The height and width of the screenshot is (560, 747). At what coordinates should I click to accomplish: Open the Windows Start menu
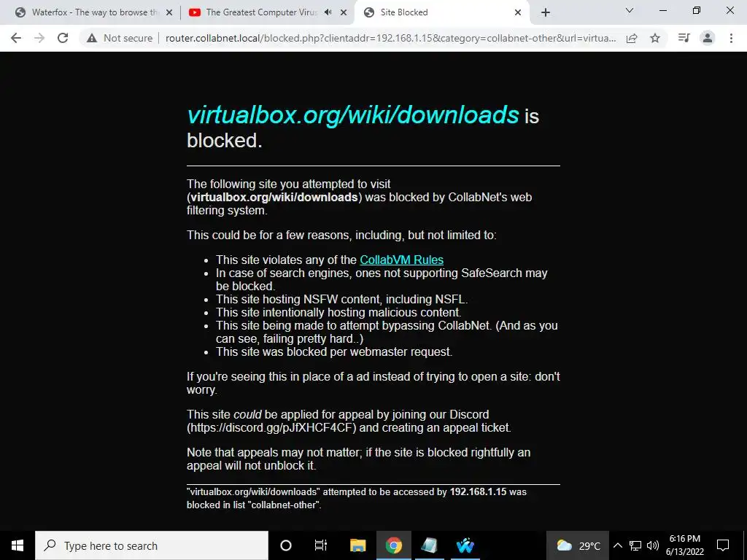(x=18, y=545)
